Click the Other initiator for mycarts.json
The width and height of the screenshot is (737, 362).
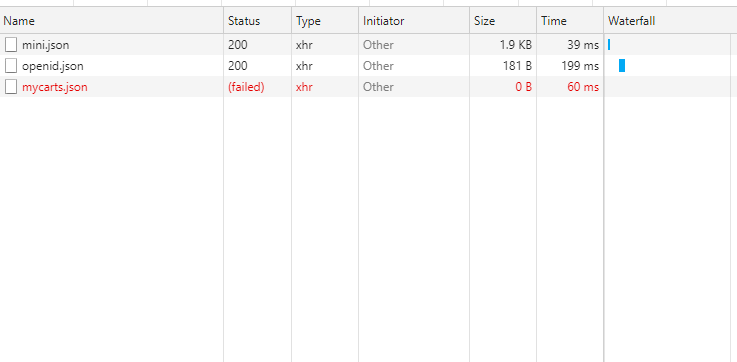[378, 87]
